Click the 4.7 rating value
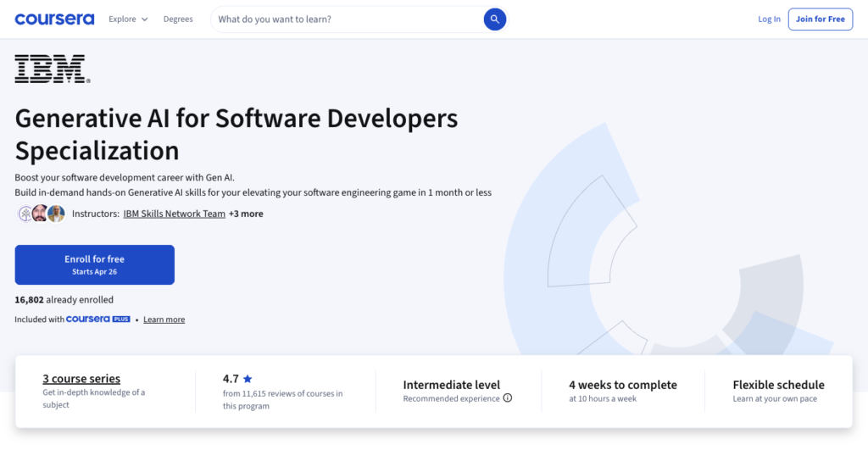Image resolution: width=868 pixels, height=450 pixels. pyautogui.click(x=231, y=379)
